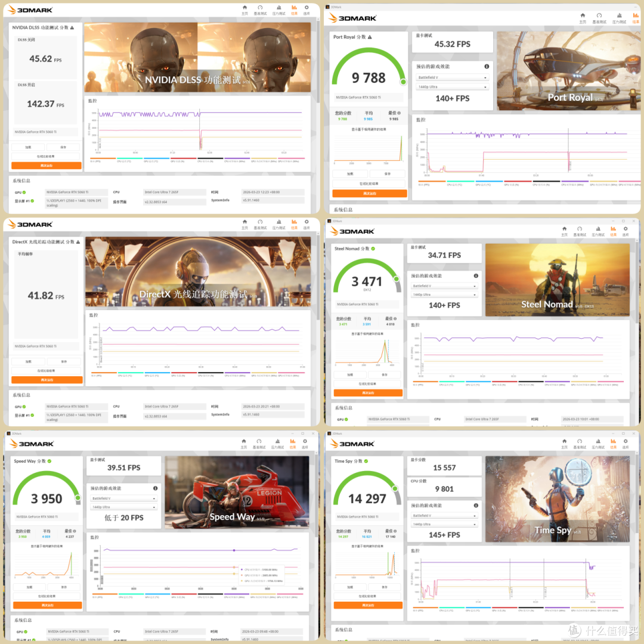The image size is (644, 644).
Task: Click the green check beside Steel Nomad score
Action: (373, 249)
